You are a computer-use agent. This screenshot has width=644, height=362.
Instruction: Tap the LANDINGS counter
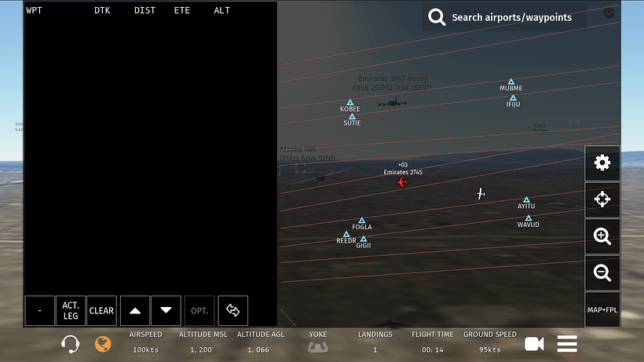375,342
